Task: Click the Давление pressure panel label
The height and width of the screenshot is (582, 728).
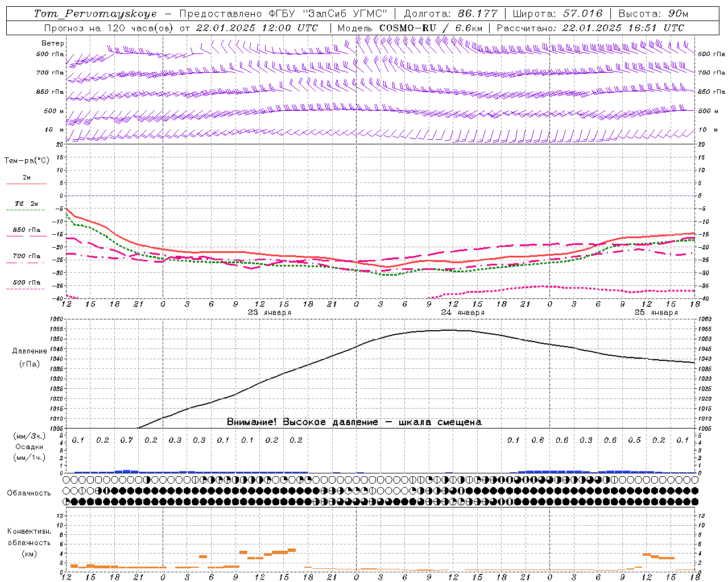Action: [x=30, y=351]
